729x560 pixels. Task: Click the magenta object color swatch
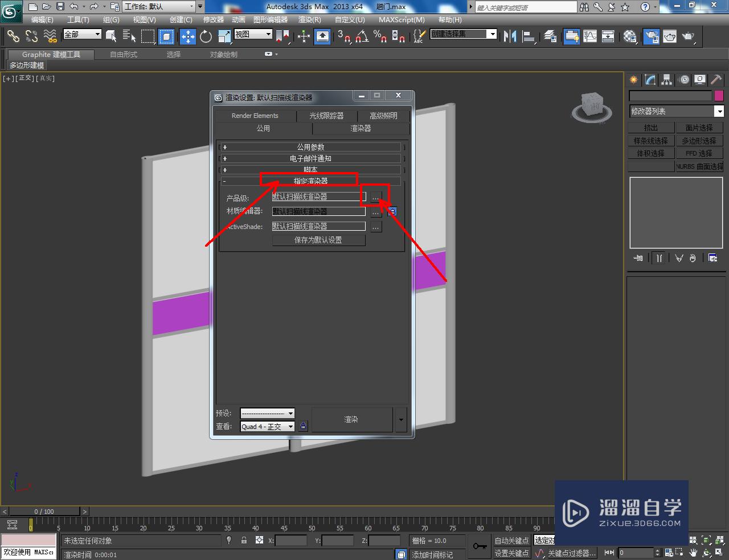point(719,96)
